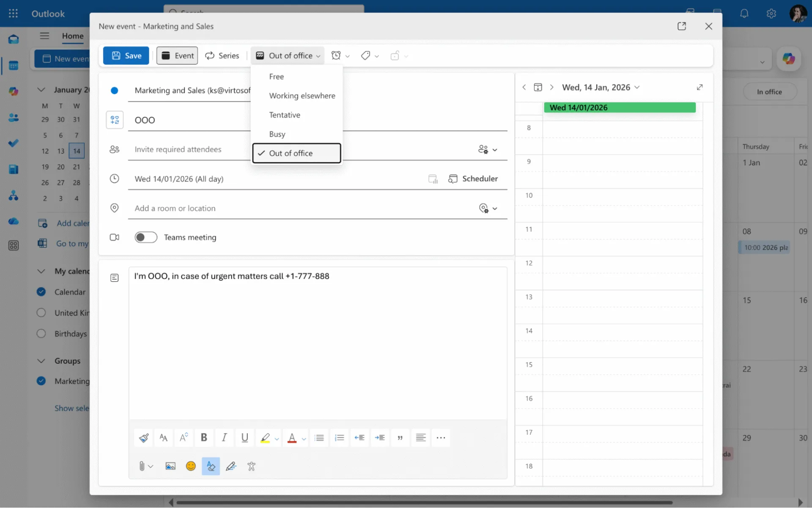Attach a file with the paperclip icon

pyautogui.click(x=143, y=466)
